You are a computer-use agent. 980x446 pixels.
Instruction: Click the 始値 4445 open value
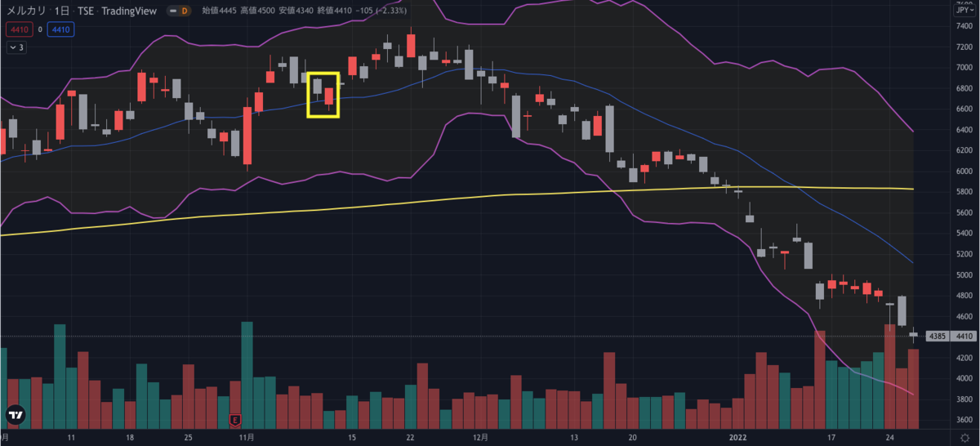click(219, 10)
